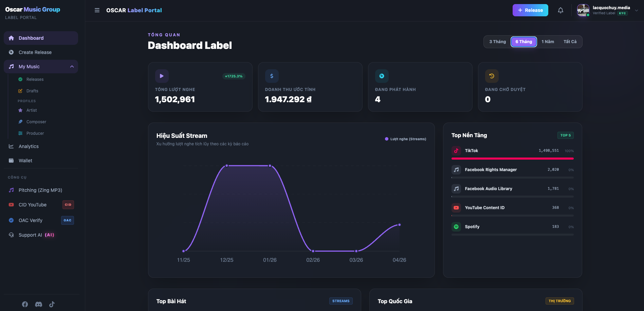Click the My Music note icon
This screenshot has height=311, width=644.
click(x=11, y=67)
